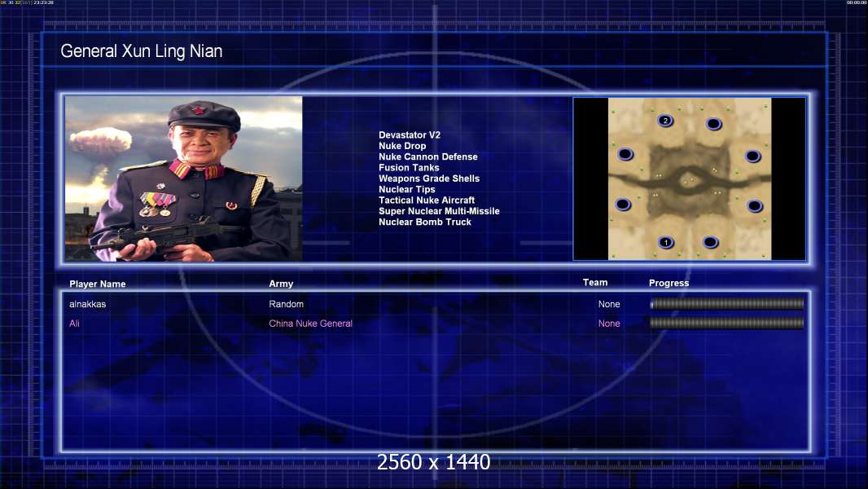Click the "Random" army value
Viewport: 868px width, 489px height.
click(286, 304)
